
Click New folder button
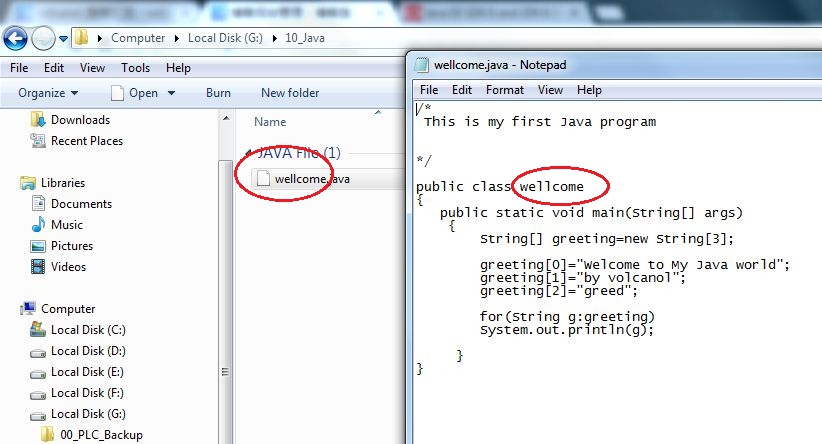point(290,93)
